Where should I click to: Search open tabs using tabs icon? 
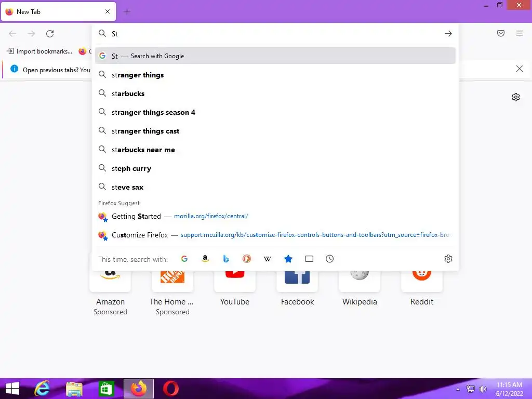[x=309, y=259]
